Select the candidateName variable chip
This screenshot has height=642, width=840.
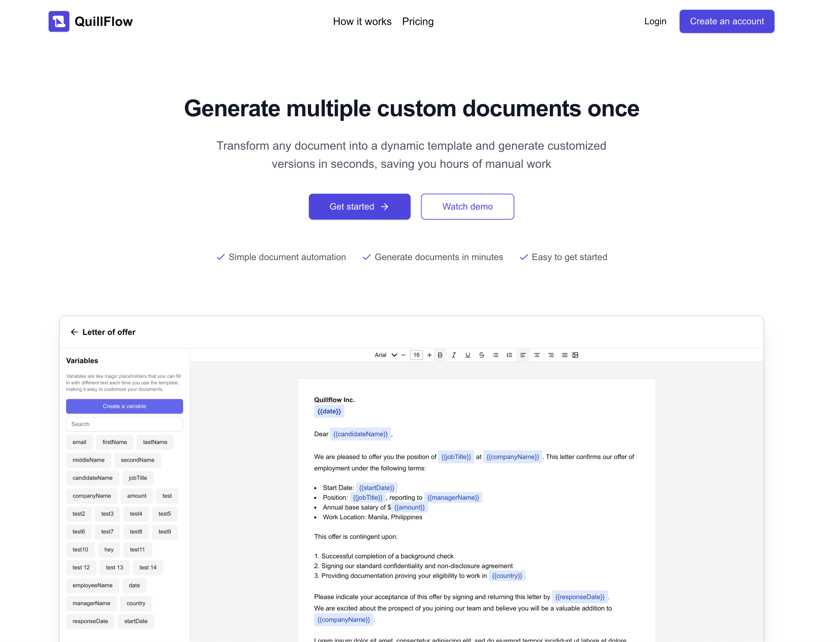pyautogui.click(x=93, y=478)
